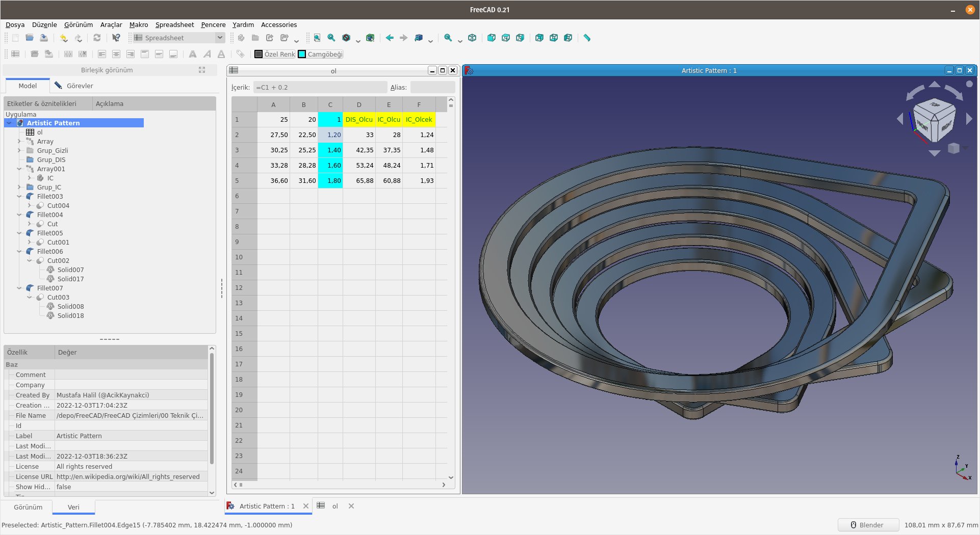Toggle bold formatting for cells
980x535 pixels.
[x=192, y=53]
